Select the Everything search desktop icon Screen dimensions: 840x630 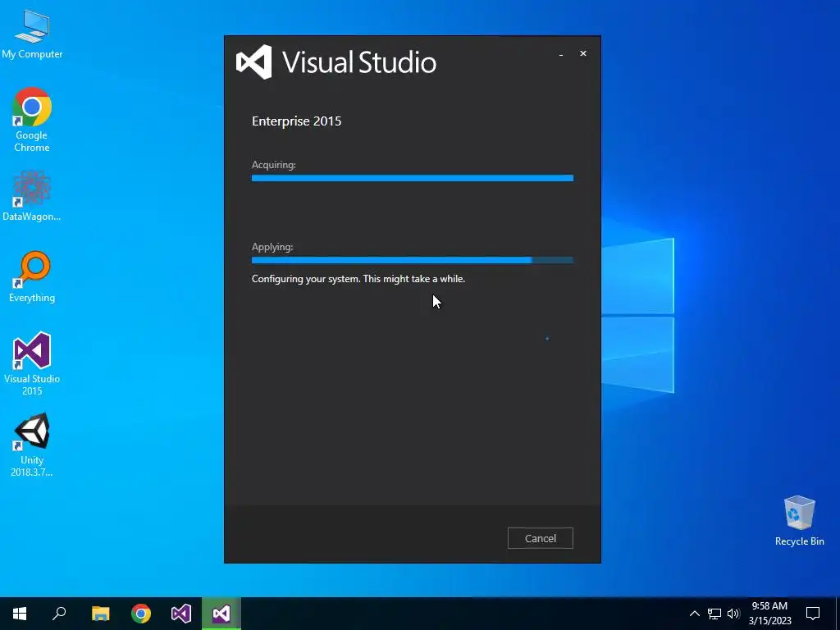pos(32,277)
